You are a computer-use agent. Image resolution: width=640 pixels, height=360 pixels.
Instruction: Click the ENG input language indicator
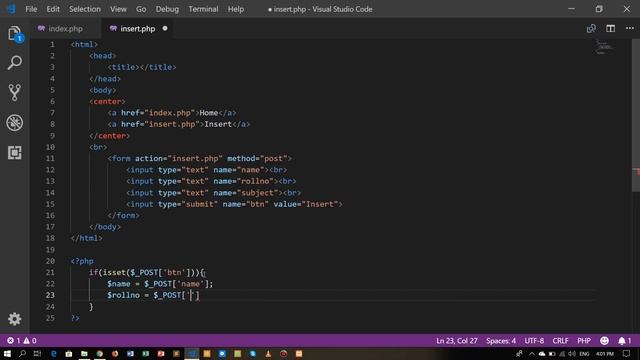click(x=584, y=354)
